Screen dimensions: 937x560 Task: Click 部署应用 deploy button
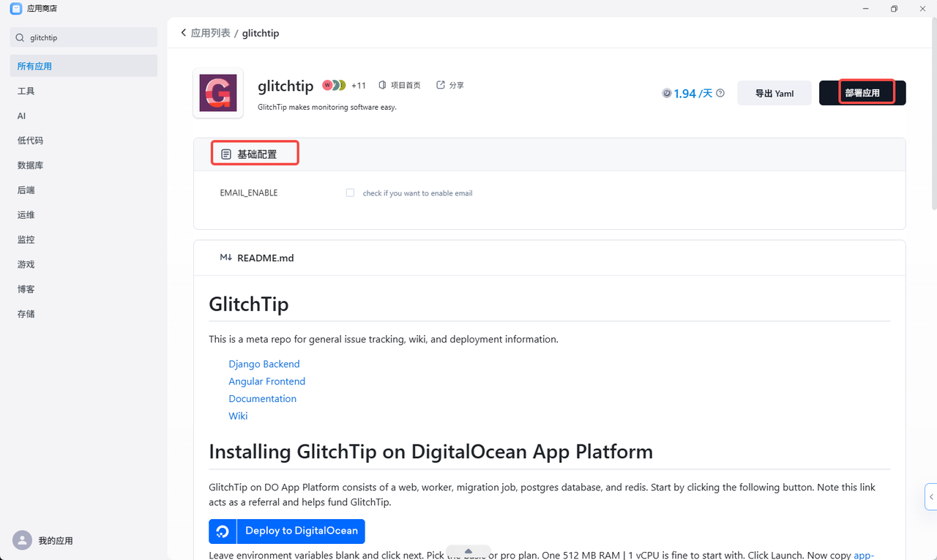[862, 93]
